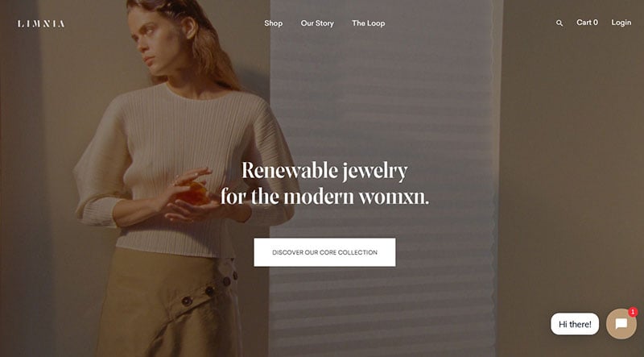Click Discover Our Core Collection button

click(324, 252)
